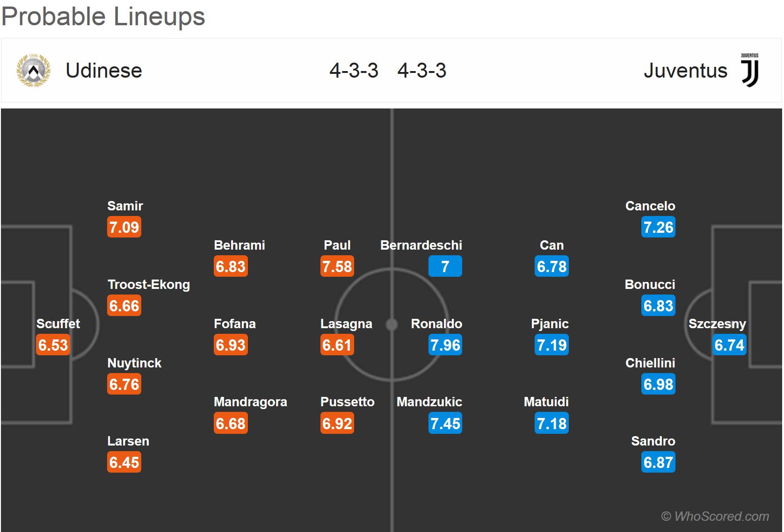
Task: Open the Juventus team link
Action: (x=685, y=71)
